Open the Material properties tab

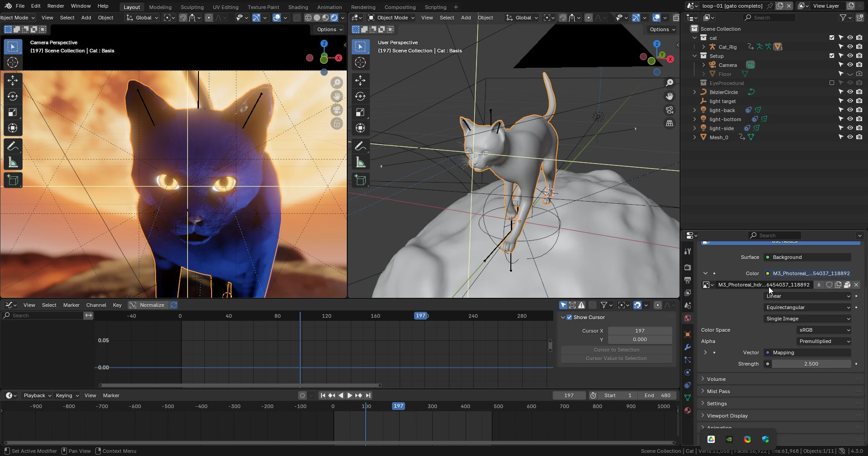pyautogui.click(x=688, y=410)
